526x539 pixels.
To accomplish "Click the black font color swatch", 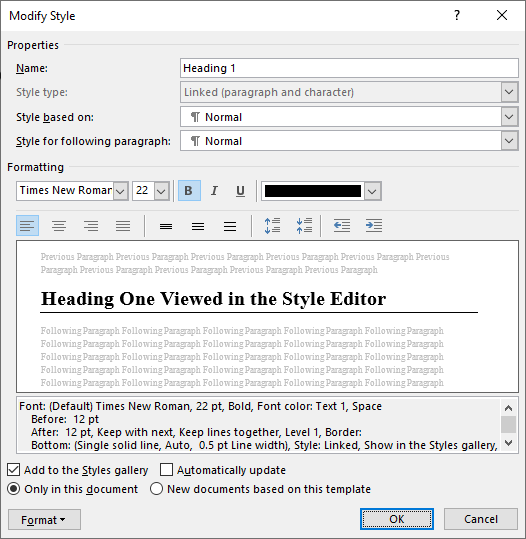I will (313, 191).
